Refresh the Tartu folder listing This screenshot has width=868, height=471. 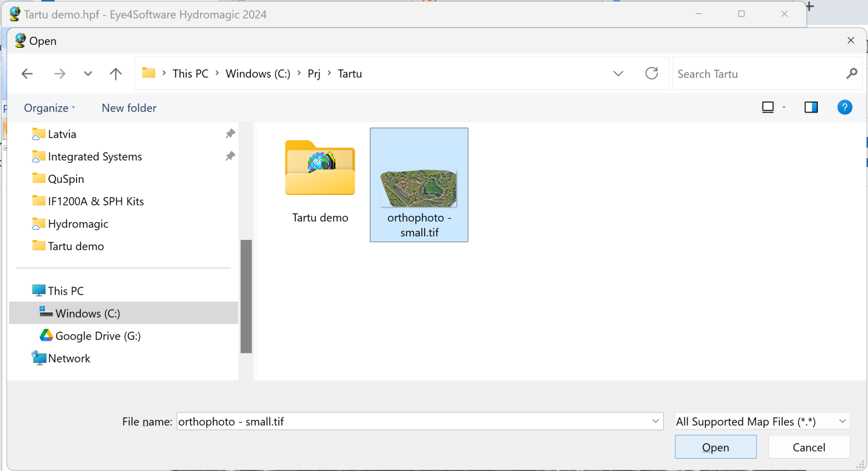click(652, 73)
